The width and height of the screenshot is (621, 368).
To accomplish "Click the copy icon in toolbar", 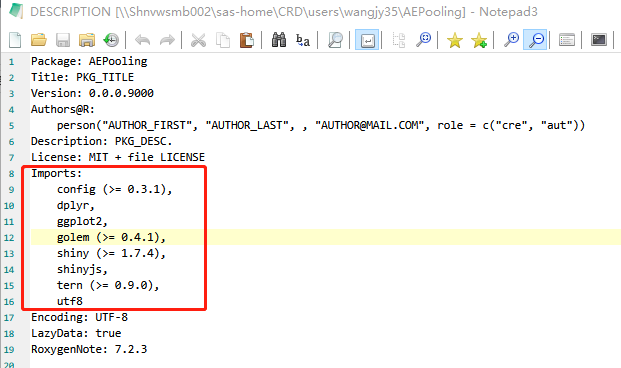I will tap(223, 40).
